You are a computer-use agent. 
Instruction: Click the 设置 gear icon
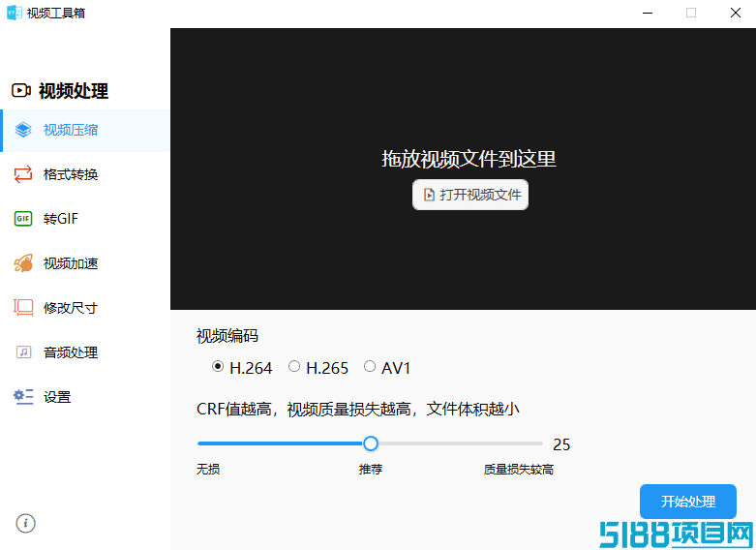(23, 397)
